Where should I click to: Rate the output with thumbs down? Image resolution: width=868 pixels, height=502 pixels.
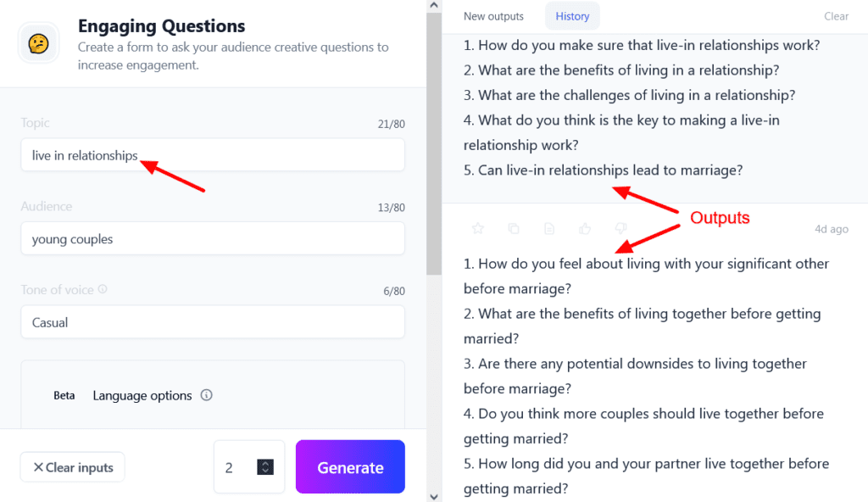click(x=620, y=228)
